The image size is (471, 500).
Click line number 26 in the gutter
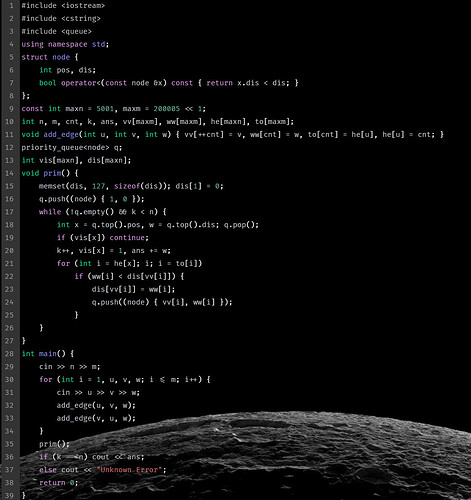[9, 328]
